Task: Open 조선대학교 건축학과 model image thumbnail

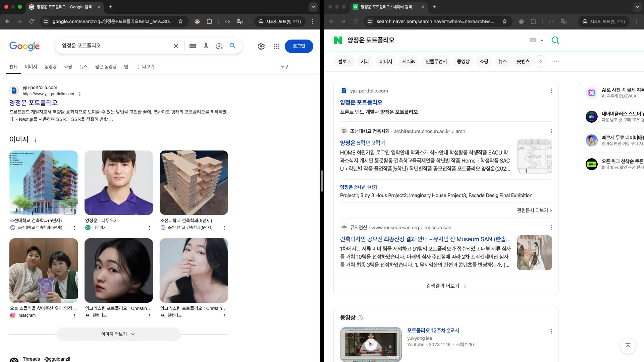Action: pyautogui.click(x=194, y=183)
